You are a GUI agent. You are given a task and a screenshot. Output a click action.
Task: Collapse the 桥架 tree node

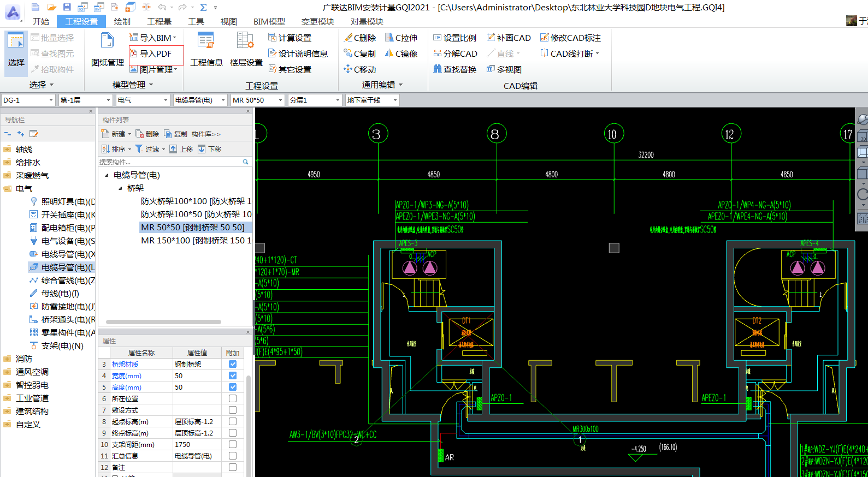120,188
